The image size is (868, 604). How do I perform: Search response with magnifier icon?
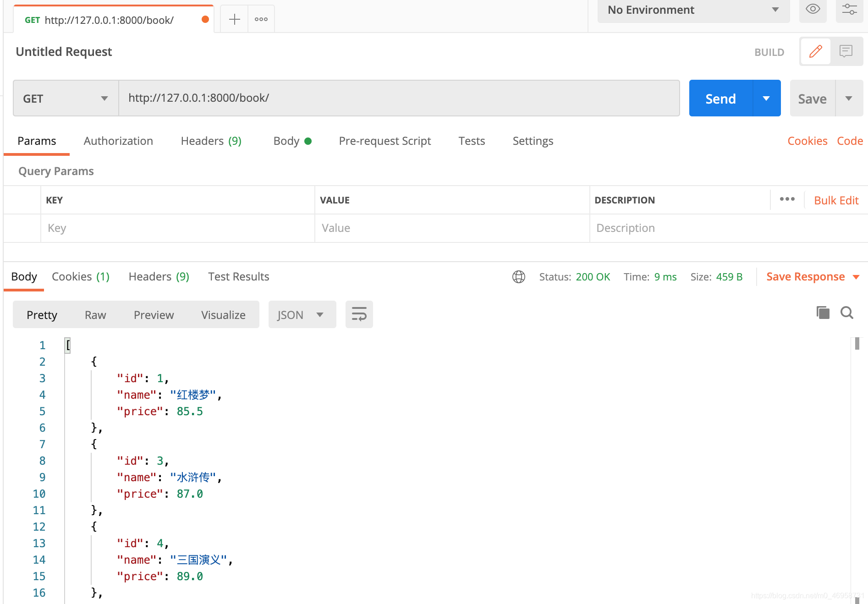pyautogui.click(x=847, y=313)
